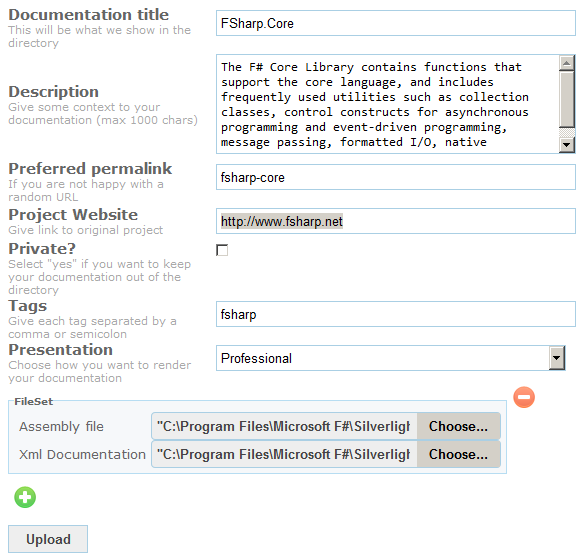Focus the Preferred permalink field

(x=396, y=177)
